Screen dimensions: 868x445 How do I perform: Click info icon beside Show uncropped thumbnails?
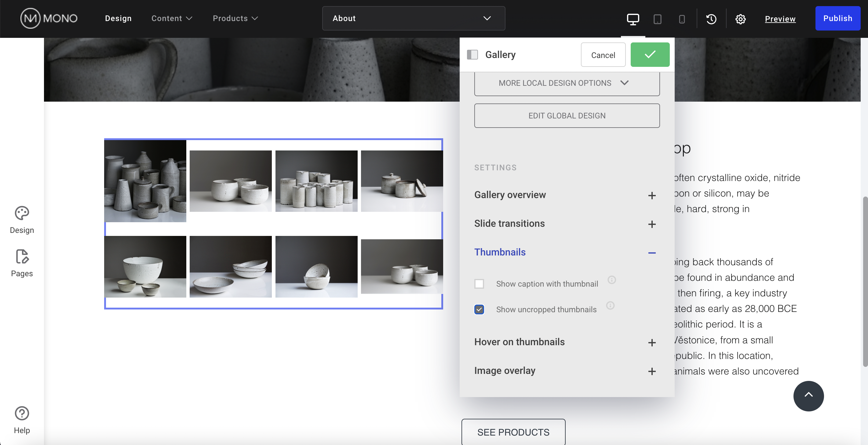(x=610, y=305)
